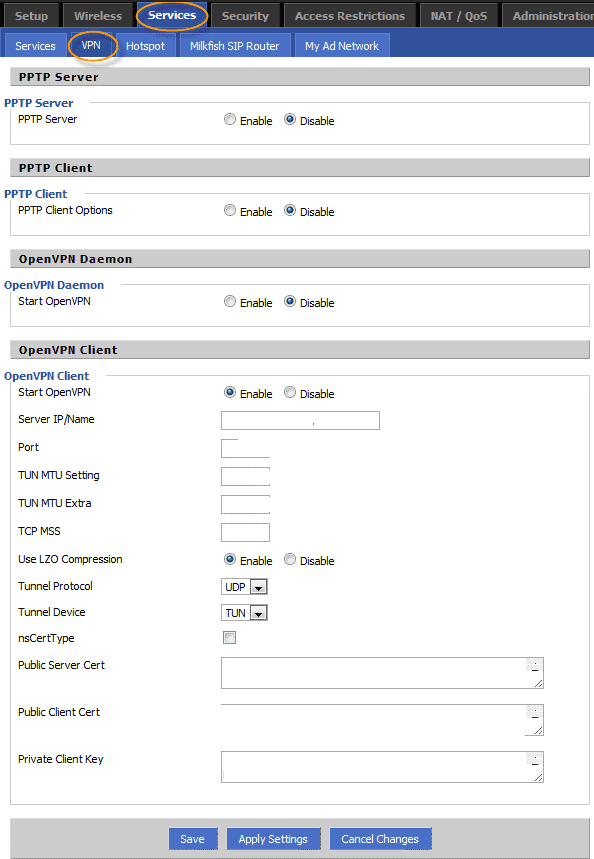Disable Start OpenVPN under OpenVPN Client
Screen dimensions: 594x859
tap(290, 392)
